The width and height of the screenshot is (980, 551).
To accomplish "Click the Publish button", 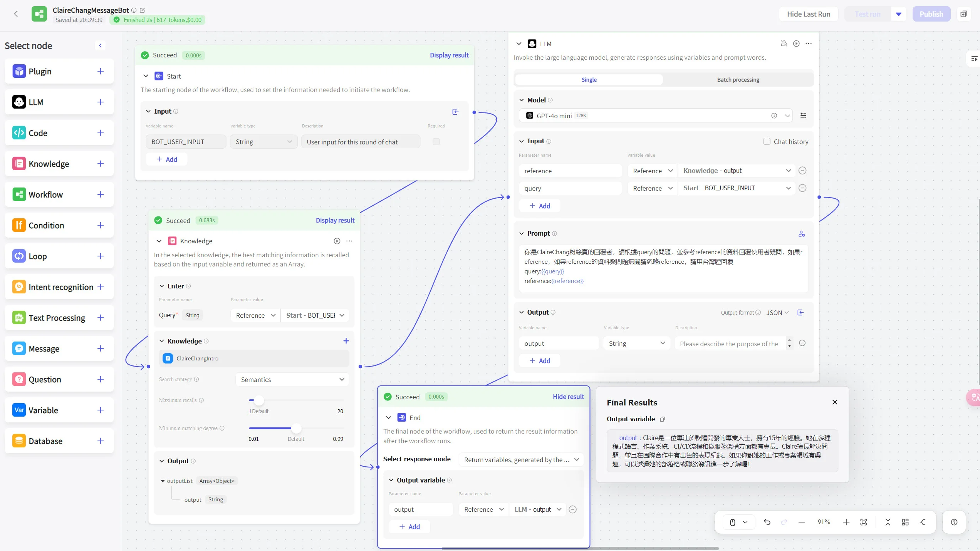I will pos(931,14).
